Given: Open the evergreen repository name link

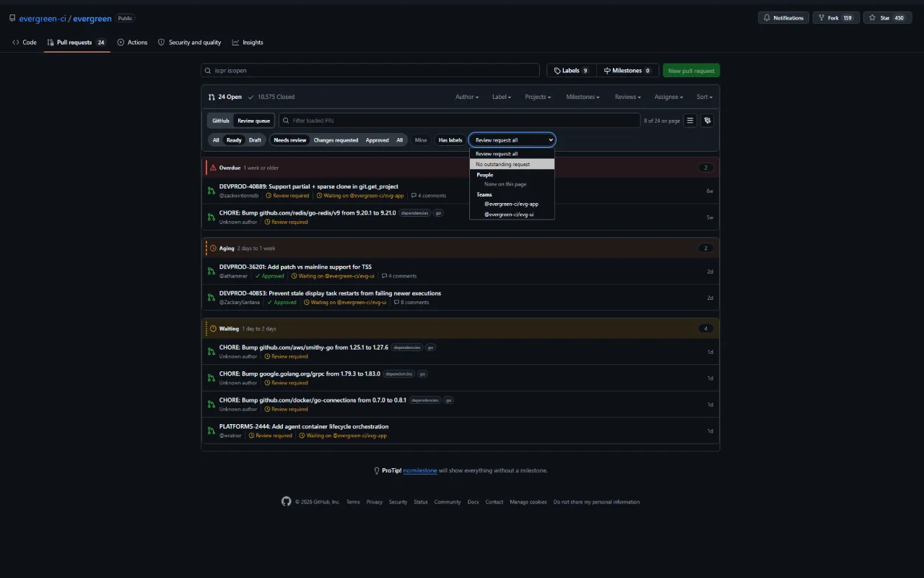Looking at the screenshot, I should pos(92,18).
